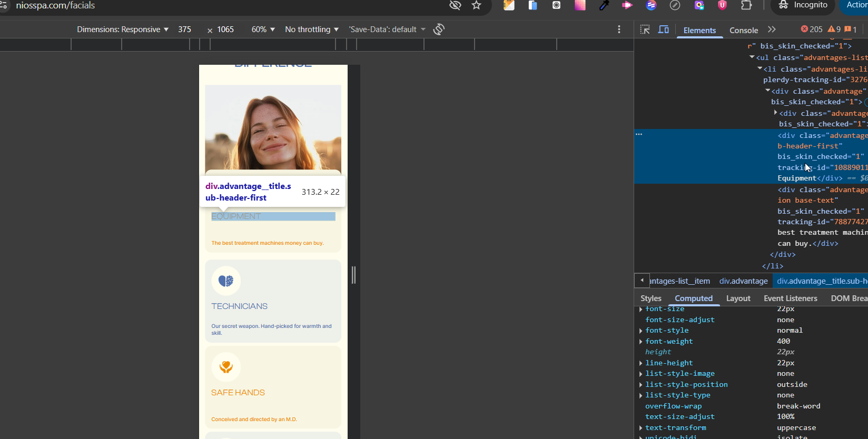The image size is (868, 439).
Task: Bookmark this page with the star icon
Action: pyautogui.click(x=477, y=5)
